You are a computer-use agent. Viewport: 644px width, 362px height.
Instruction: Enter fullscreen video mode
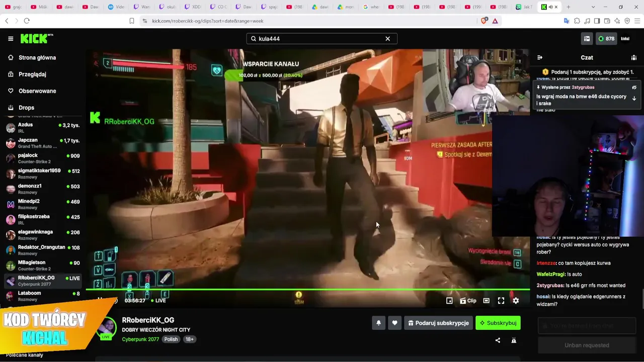[501, 301]
